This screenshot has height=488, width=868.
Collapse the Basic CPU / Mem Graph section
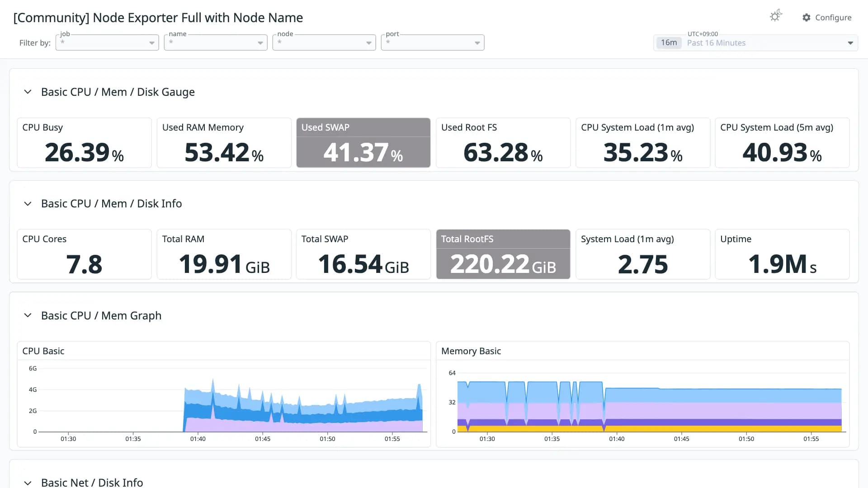(x=28, y=315)
